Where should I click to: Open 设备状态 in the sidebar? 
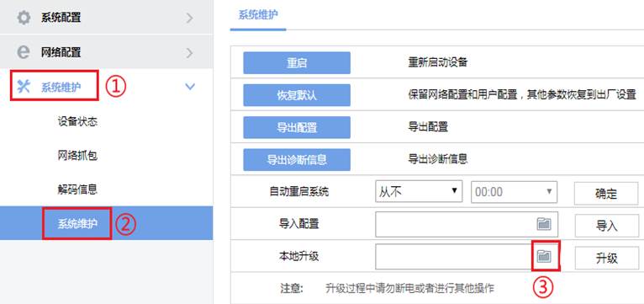(77, 122)
